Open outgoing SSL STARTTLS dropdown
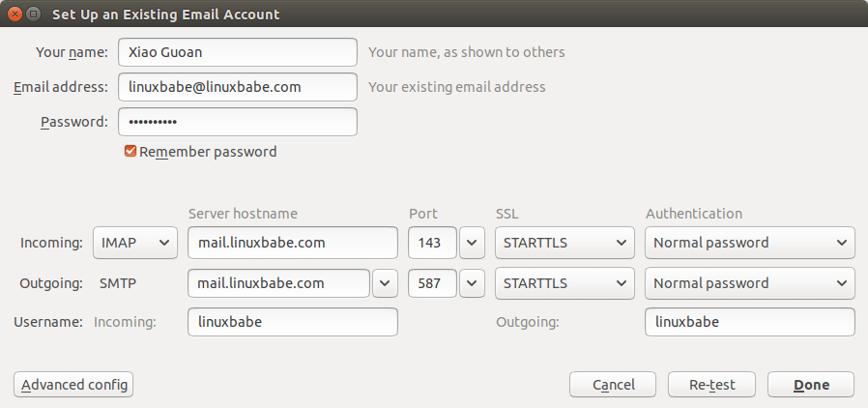 click(x=564, y=283)
